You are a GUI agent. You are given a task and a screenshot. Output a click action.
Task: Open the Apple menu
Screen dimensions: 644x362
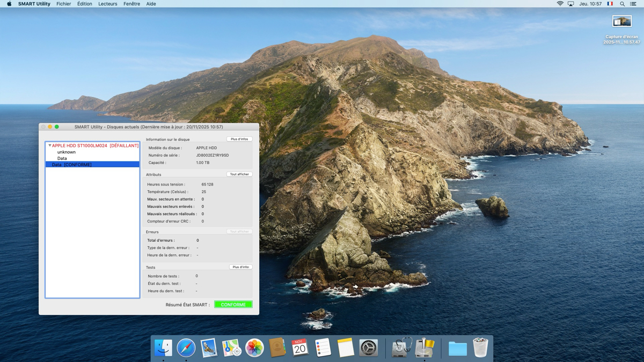[9, 4]
